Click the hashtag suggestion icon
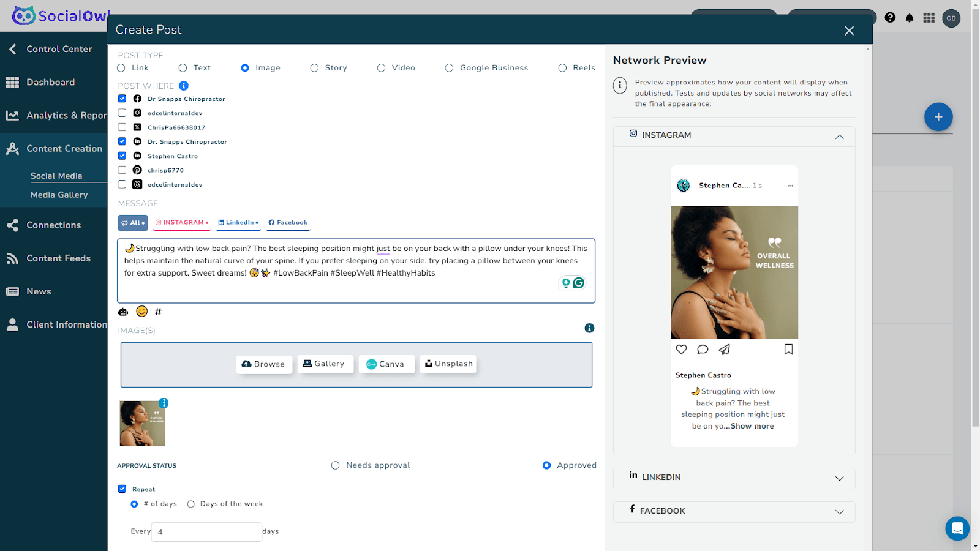Image resolution: width=980 pixels, height=551 pixels. tap(158, 312)
